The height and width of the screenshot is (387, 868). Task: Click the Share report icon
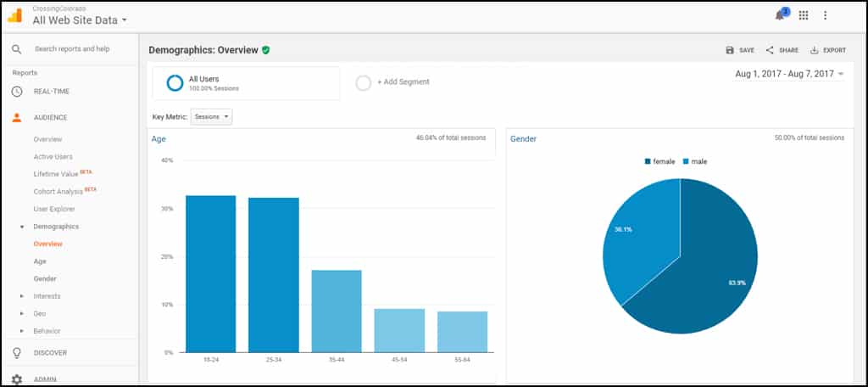click(x=770, y=50)
